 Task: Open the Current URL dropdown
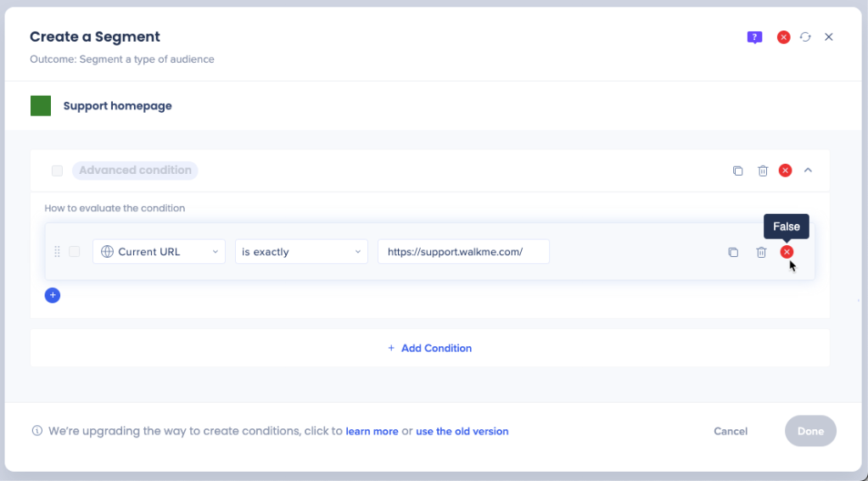(x=159, y=252)
